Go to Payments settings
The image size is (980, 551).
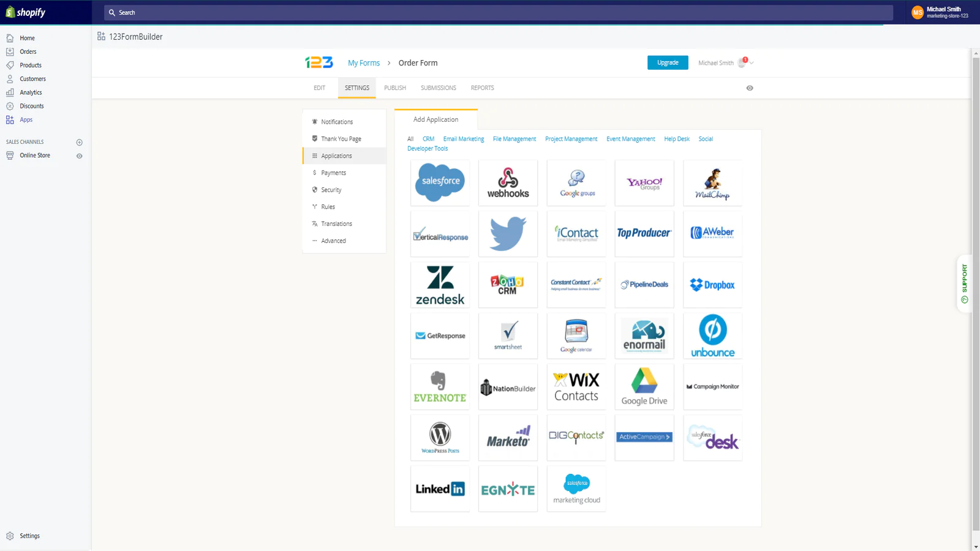pyautogui.click(x=344, y=173)
